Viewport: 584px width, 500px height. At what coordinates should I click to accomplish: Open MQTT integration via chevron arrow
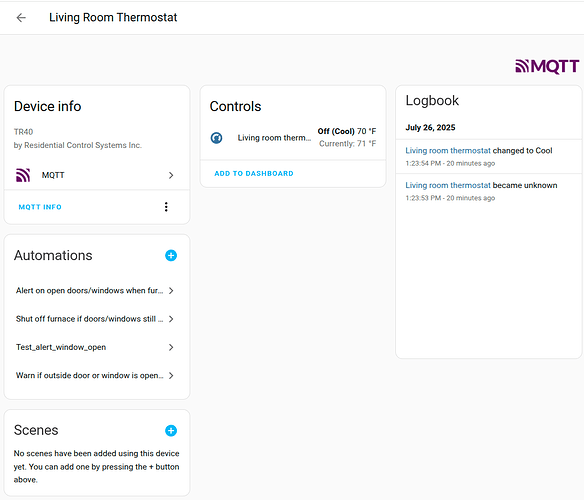(x=171, y=175)
